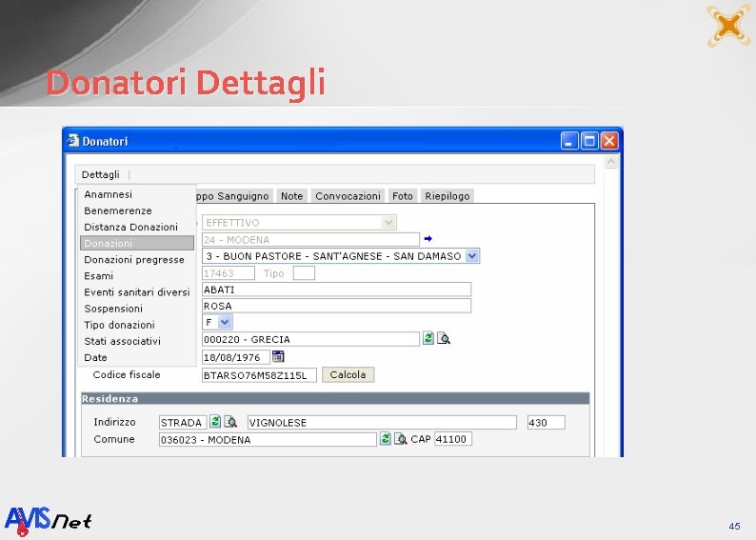Click the Codice fiscale label
Viewport: 756px width, 540px height.
pyautogui.click(x=127, y=374)
